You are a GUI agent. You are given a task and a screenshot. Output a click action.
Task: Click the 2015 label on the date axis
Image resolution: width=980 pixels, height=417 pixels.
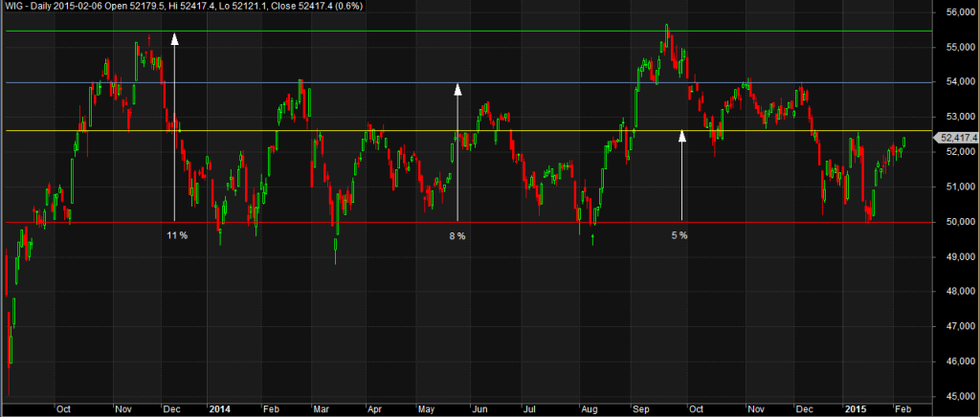tap(854, 408)
